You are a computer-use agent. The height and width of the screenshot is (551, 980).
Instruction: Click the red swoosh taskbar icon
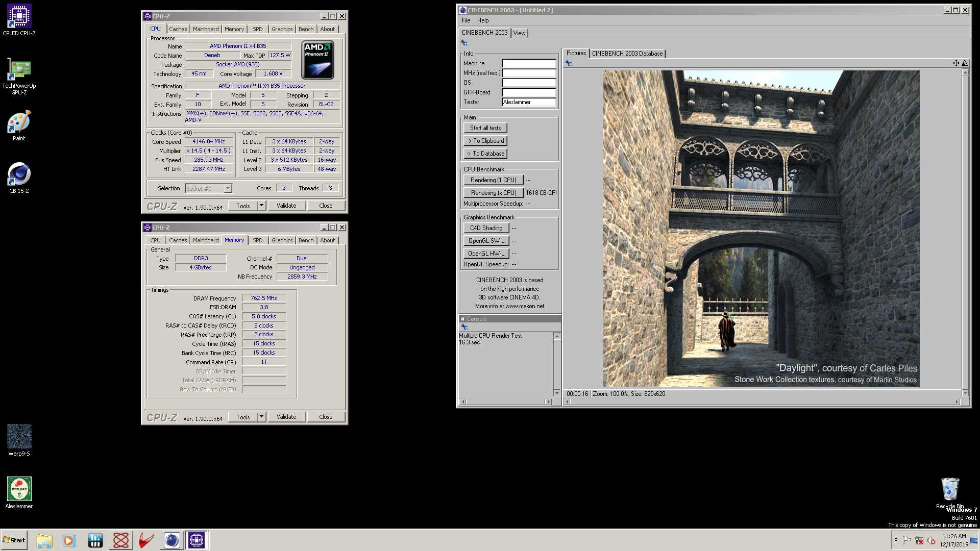coord(146,540)
